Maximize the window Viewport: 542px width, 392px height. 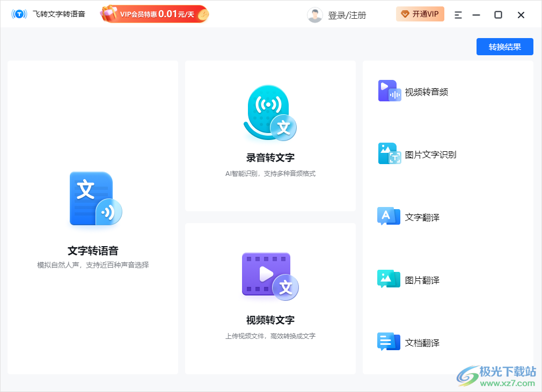pos(498,15)
